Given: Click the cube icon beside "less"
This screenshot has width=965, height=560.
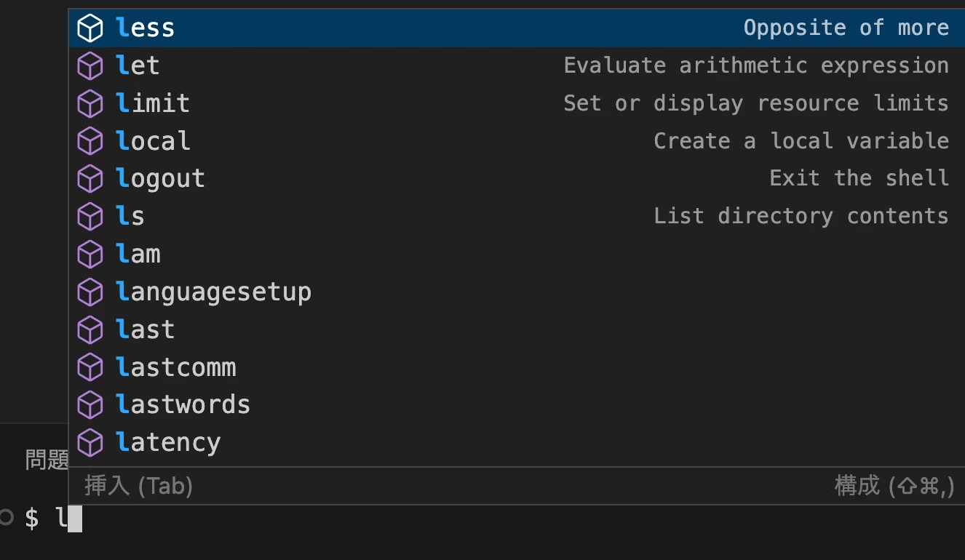Looking at the screenshot, I should (90, 27).
